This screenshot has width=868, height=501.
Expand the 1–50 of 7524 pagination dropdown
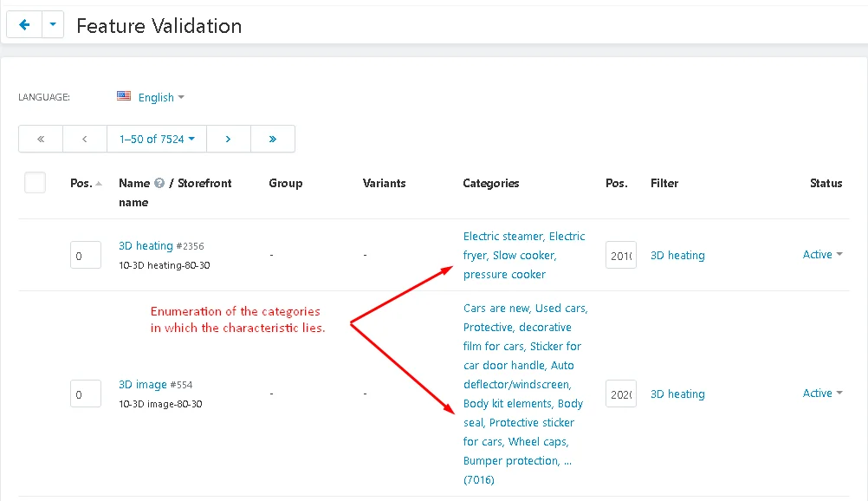point(157,139)
